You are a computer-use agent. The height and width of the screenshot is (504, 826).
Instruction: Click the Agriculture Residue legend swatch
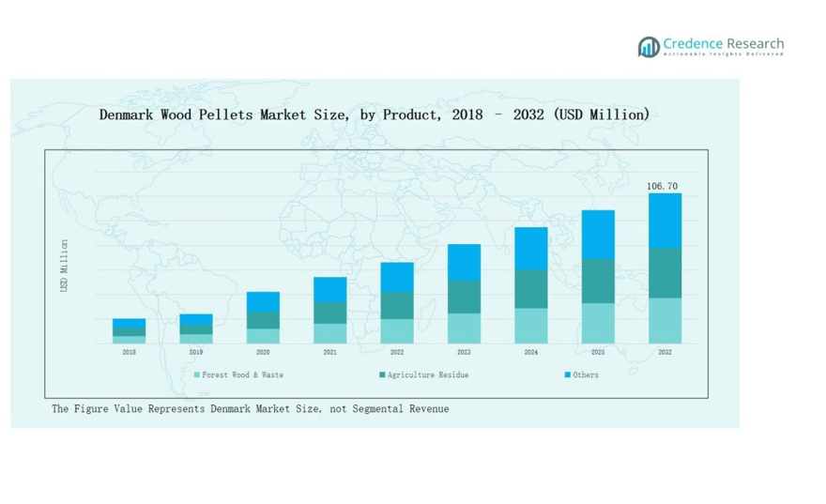click(x=383, y=374)
